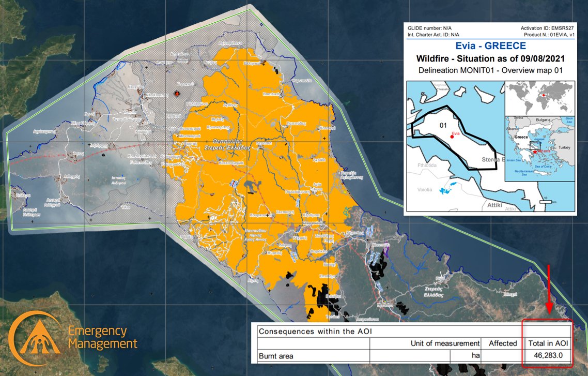Click the 'Φαράκλα' village label
Image resolution: width=588 pixels, height=376 pixels.
pos(318,251)
